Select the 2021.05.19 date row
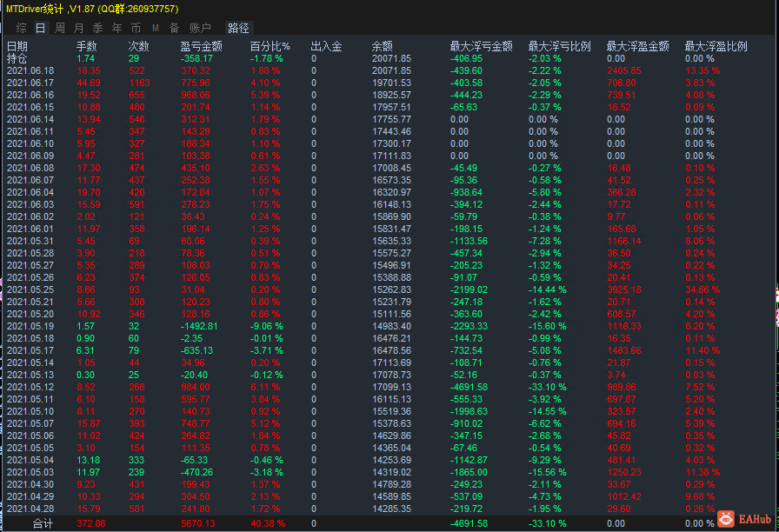 click(30, 326)
